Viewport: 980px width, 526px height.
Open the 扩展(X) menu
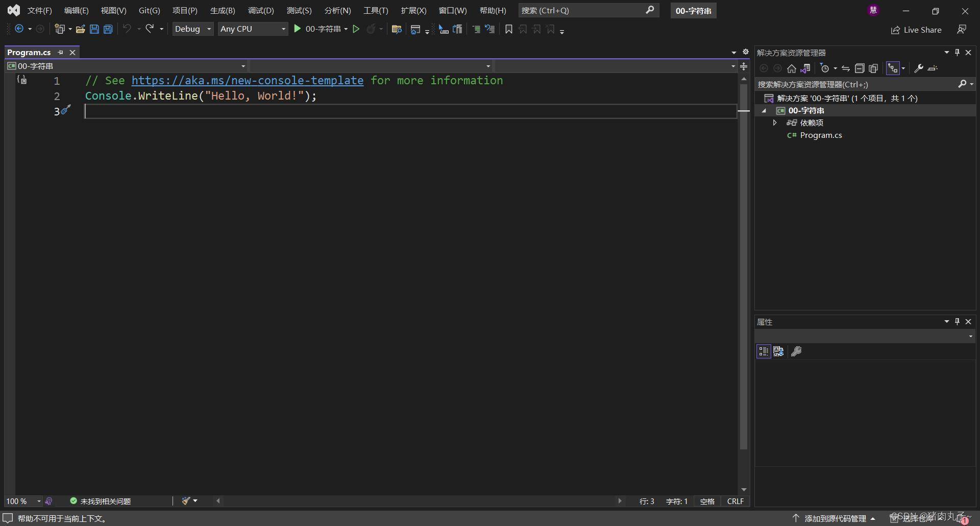(x=413, y=10)
